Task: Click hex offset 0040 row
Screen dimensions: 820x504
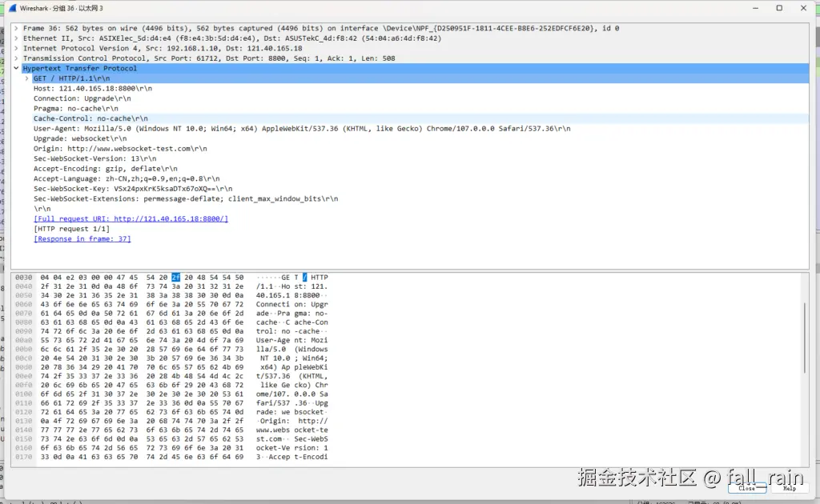Action: [x=23, y=286]
